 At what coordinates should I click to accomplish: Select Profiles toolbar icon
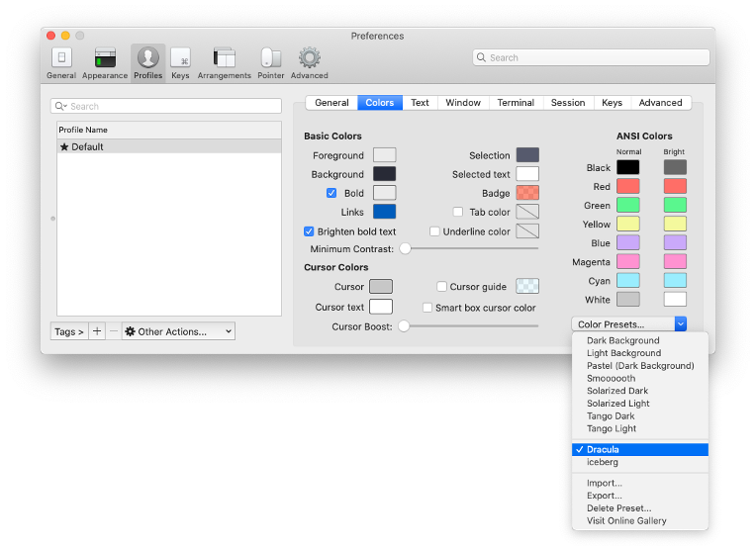pos(148,63)
